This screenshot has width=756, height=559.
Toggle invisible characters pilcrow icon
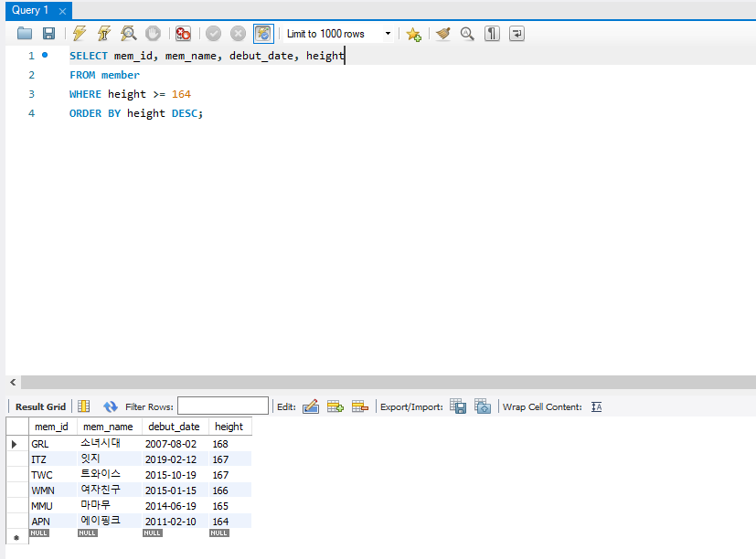(492, 34)
